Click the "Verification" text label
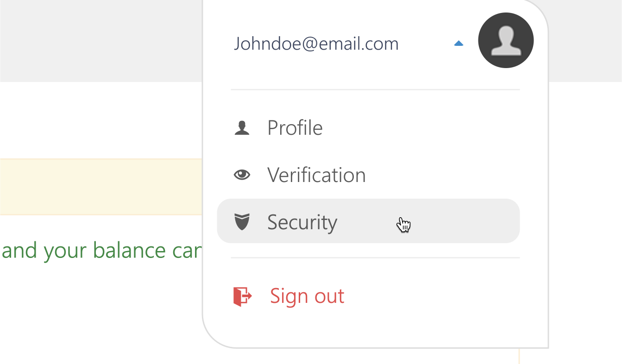The height and width of the screenshot is (364, 622). tap(316, 175)
